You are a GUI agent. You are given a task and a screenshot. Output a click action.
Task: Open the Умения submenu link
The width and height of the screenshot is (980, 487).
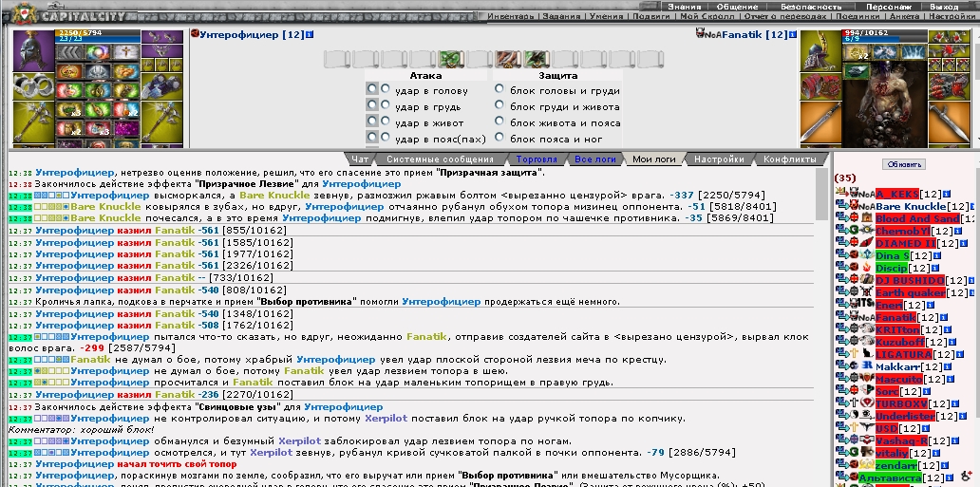coord(606,16)
